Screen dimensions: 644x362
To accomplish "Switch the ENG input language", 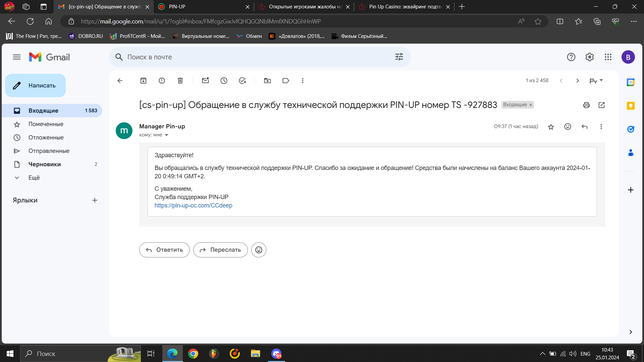I will (585, 354).
